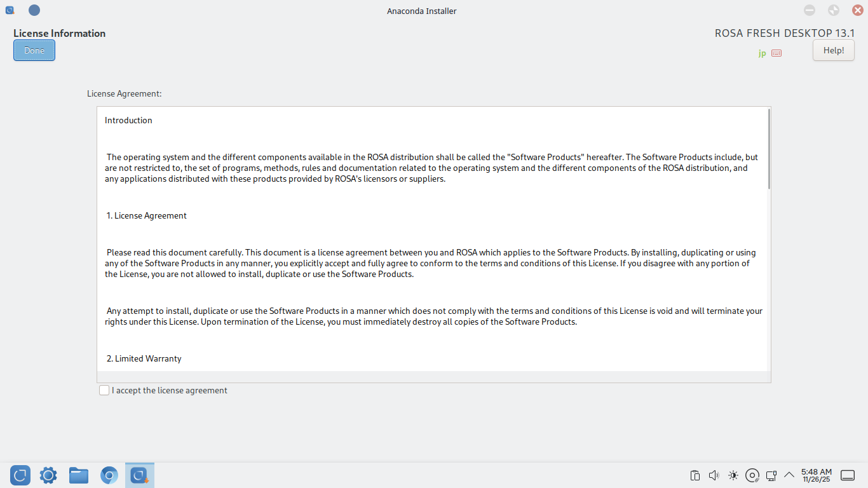Open the Help! button
Image resolution: width=868 pixels, height=488 pixels.
pos(834,50)
